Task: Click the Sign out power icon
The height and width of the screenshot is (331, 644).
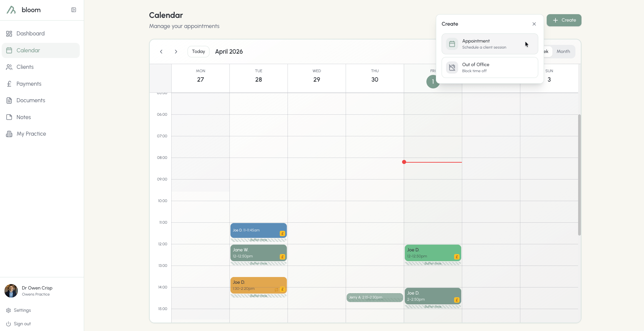Action: coord(8,324)
